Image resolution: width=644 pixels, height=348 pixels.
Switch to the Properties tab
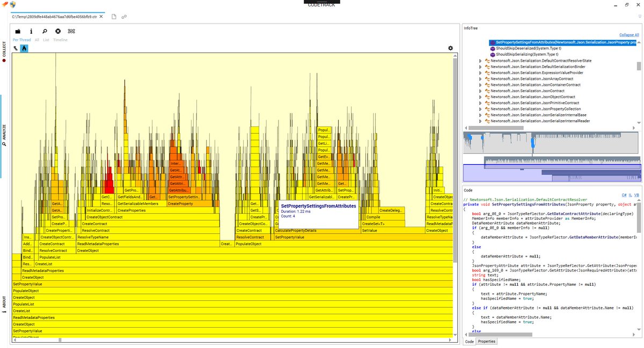(486, 341)
